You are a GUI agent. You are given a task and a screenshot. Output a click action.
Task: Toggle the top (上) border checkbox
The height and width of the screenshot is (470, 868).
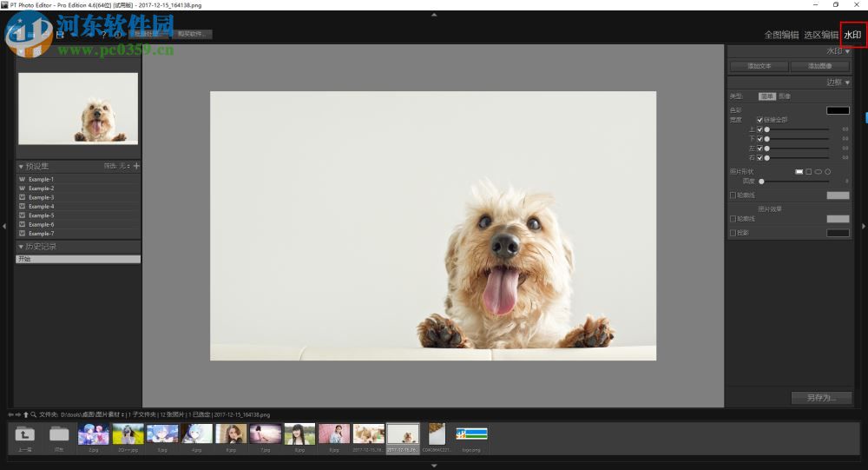point(759,129)
